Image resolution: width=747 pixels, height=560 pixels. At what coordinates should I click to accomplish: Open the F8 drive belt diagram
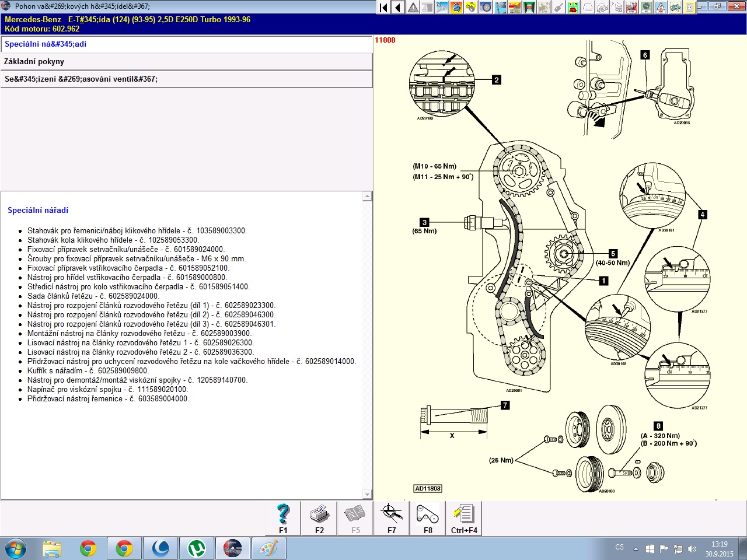(428, 518)
